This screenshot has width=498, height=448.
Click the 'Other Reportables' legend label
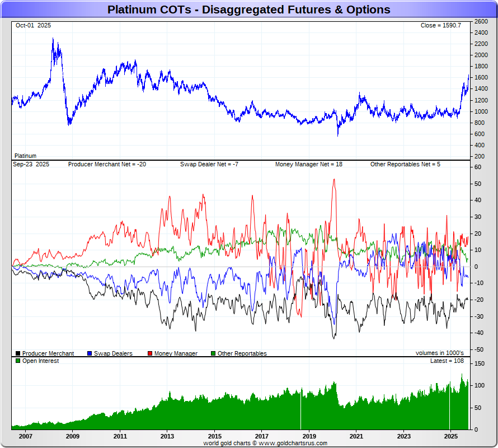tap(242, 353)
